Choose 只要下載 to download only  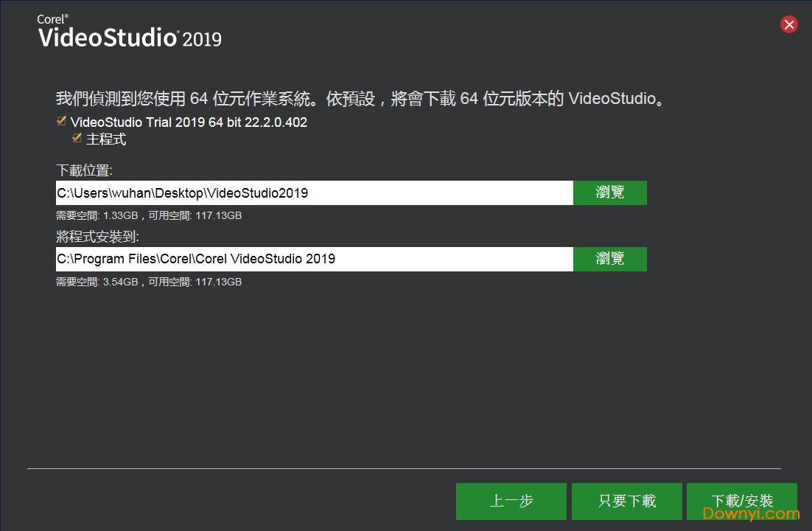(626, 502)
